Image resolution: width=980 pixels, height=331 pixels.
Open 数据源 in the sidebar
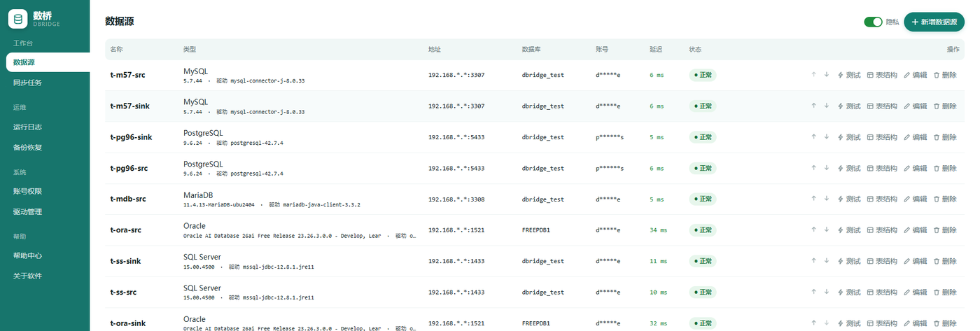[x=48, y=62]
